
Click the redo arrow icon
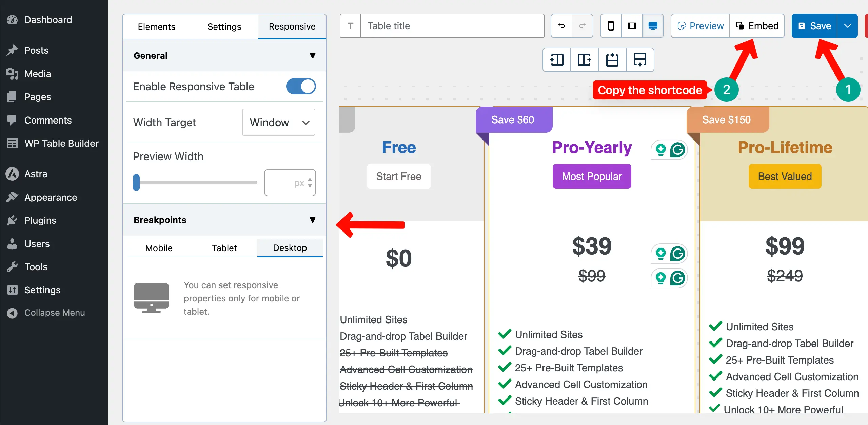point(582,26)
